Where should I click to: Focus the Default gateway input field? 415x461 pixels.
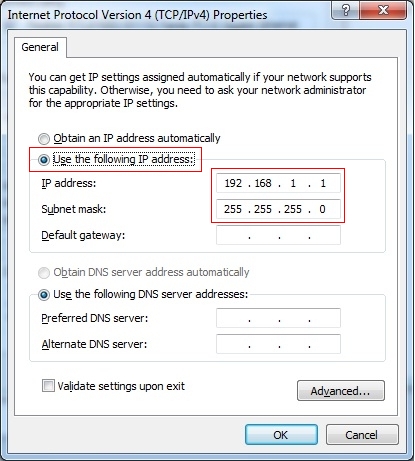278,235
